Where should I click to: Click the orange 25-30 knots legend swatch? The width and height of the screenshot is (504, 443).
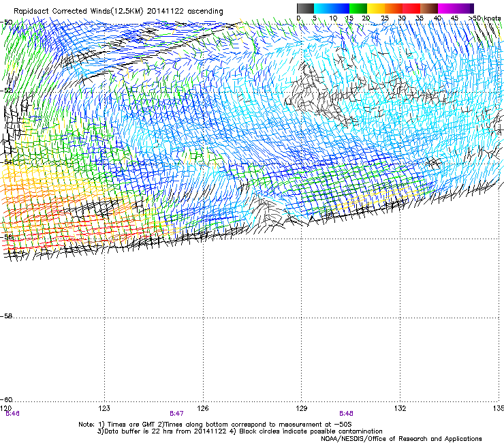(x=394, y=8)
